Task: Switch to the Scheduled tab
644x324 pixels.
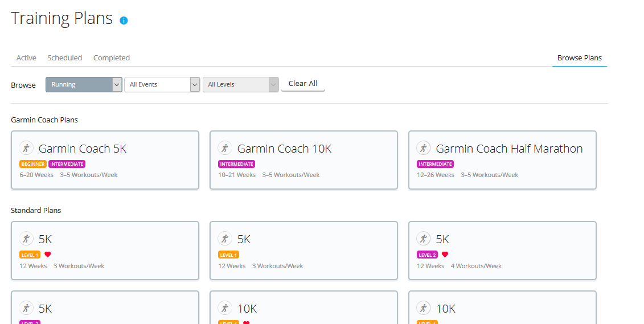Action: click(65, 58)
